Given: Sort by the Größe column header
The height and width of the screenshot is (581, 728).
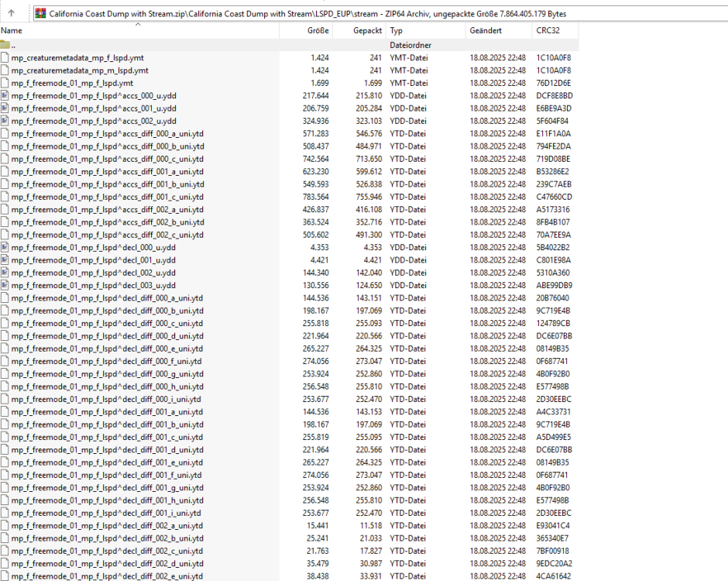Looking at the screenshot, I should pos(319,31).
